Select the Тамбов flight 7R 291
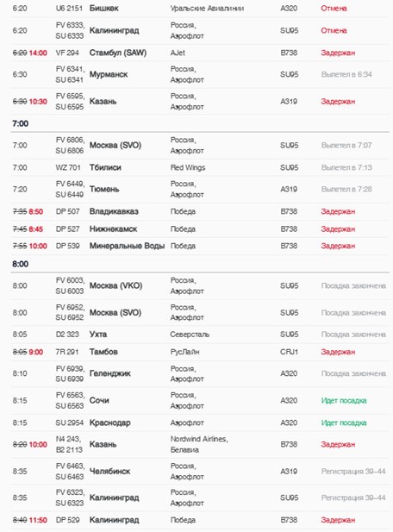Screen dimensions: 393x532 (200, 352)
